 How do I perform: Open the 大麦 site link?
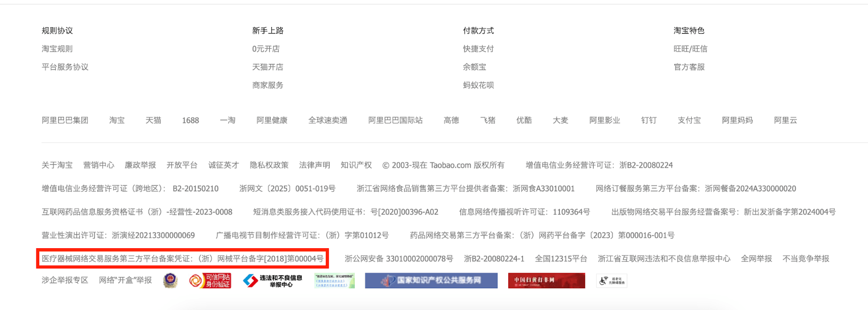point(560,120)
